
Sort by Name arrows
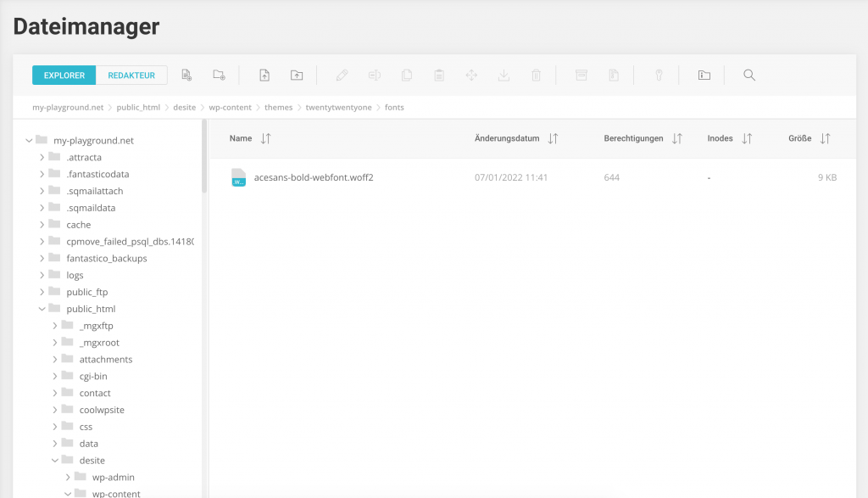pos(265,138)
